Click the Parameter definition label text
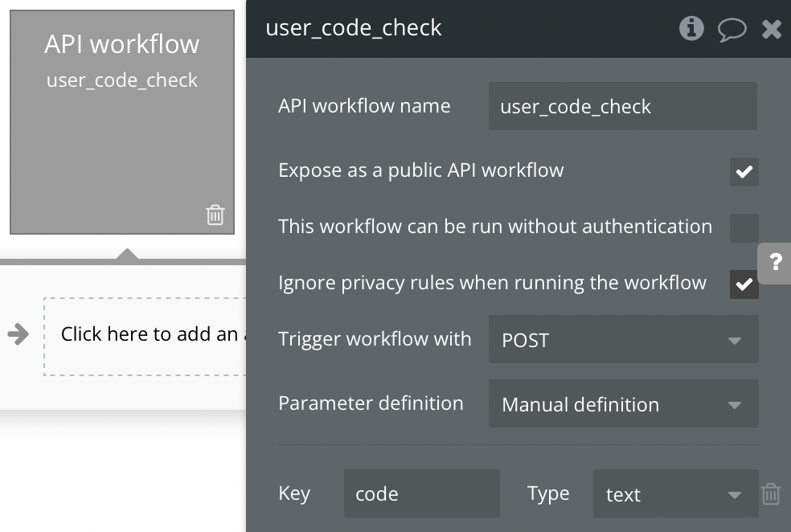This screenshot has height=532, width=791. pos(371,403)
